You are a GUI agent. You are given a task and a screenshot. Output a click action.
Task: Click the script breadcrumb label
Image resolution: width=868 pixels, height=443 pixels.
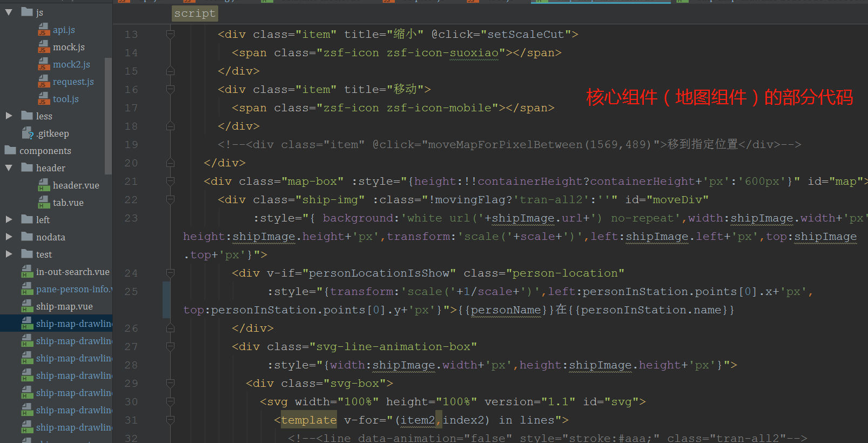[x=194, y=14]
